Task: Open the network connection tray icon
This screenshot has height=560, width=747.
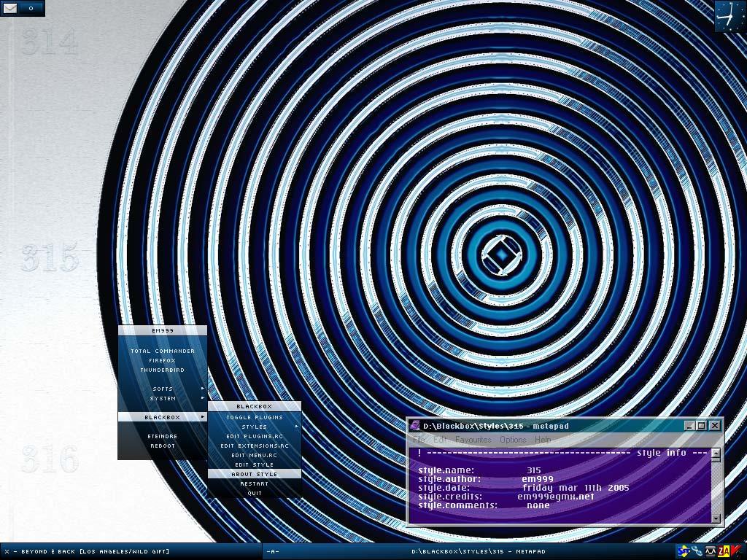Action: tap(697, 551)
